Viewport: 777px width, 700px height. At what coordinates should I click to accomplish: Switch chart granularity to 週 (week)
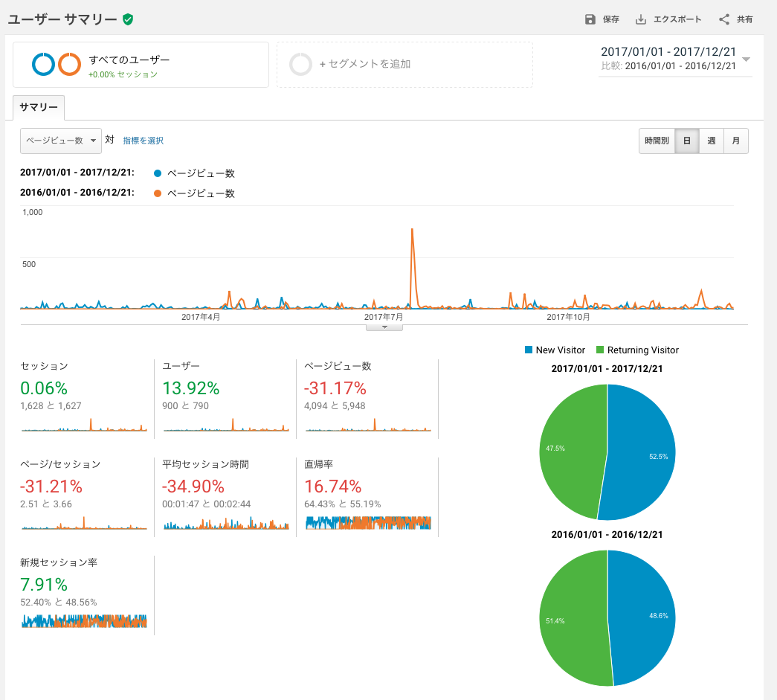tap(712, 141)
